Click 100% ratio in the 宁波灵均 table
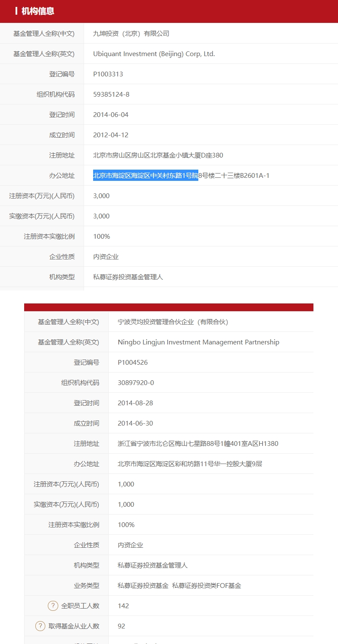The height and width of the screenshot is (644, 338). [x=126, y=524]
